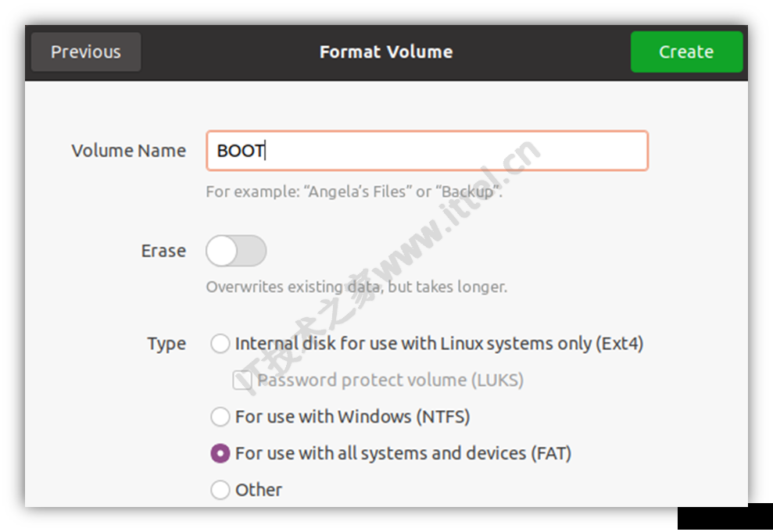Click the Format Volume title in header
Image resolution: width=773 pixels, height=532 pixels.
386,52
